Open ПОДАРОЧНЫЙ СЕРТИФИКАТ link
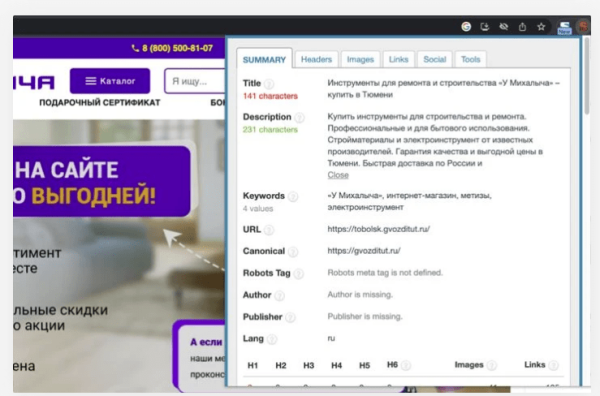Screen dimensions: 600x396 point(99,103)
